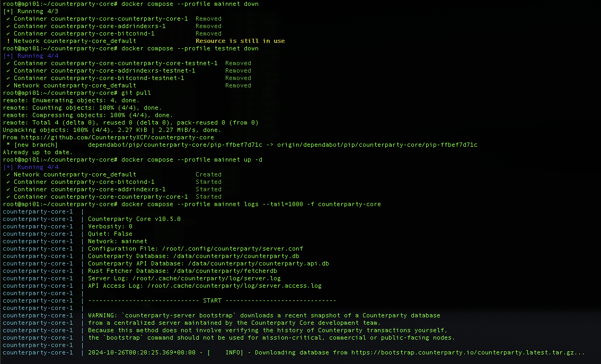Screen dimensions: 601x364
Task: Click 'docker compose --profile mainnet down' command text
Action: 190,4
